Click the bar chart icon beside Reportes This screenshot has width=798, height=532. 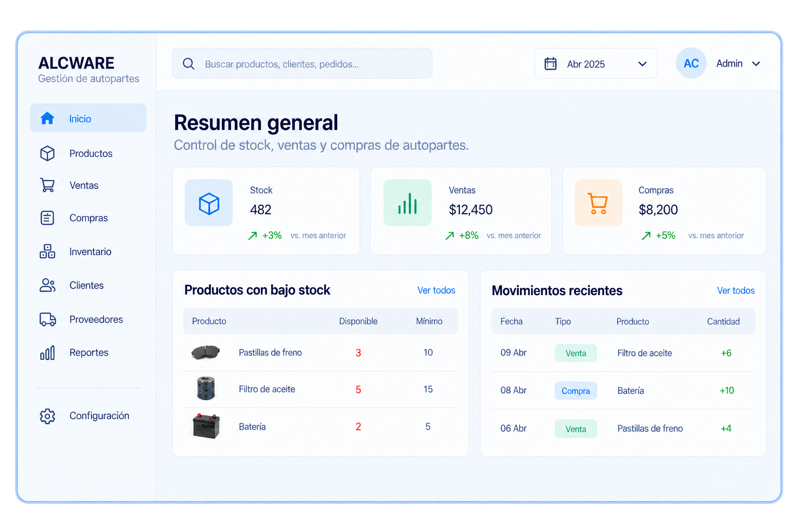point(47,353)
